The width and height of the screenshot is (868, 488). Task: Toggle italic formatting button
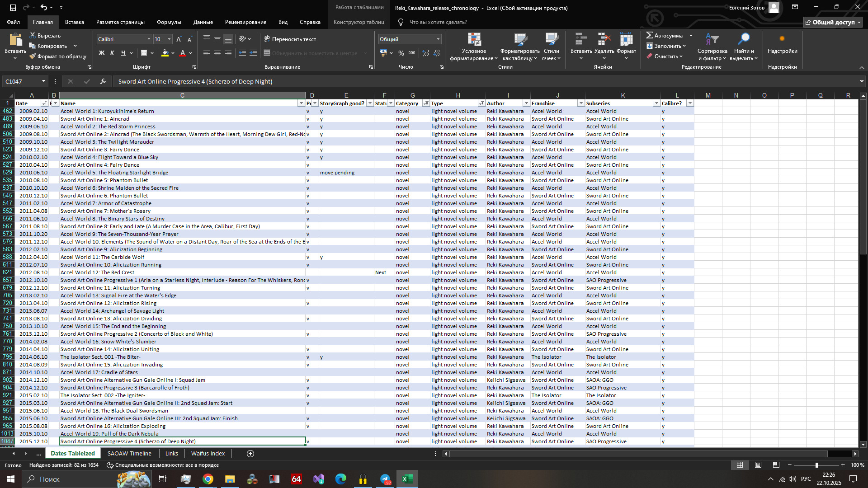coord(112,53)
